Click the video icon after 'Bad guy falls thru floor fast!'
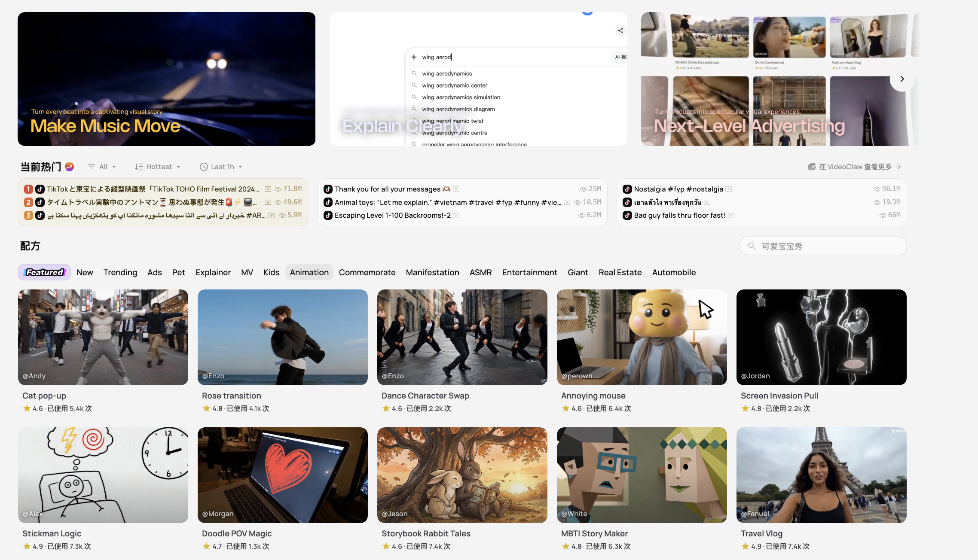978x560 pixels. 731,216
